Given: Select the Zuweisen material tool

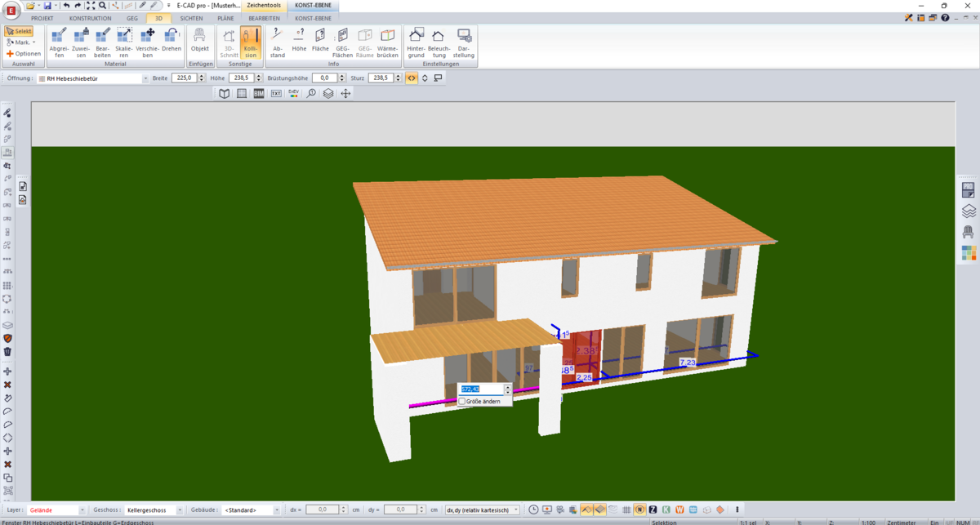Looking at the screenshot, I should click(81, 42).
